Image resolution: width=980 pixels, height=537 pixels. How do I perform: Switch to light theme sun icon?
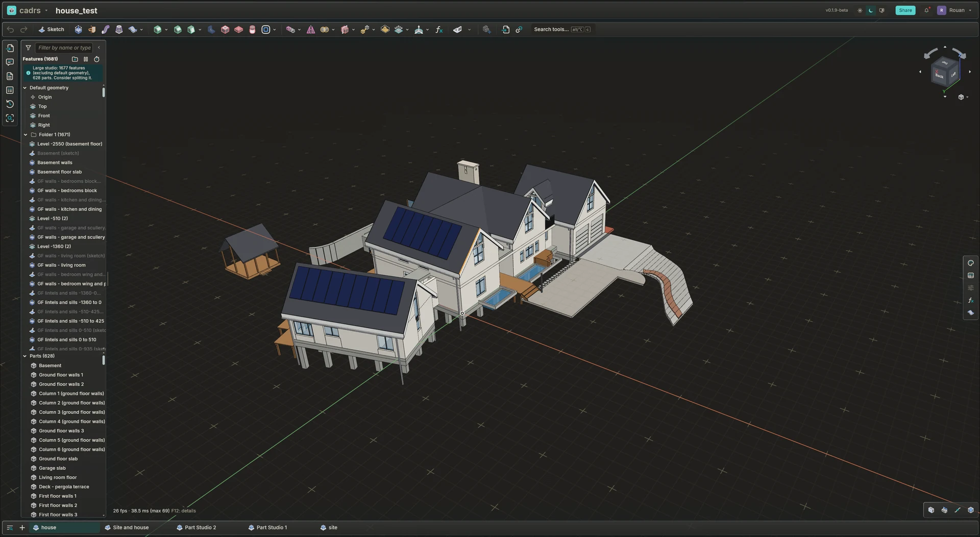[860, 10]
